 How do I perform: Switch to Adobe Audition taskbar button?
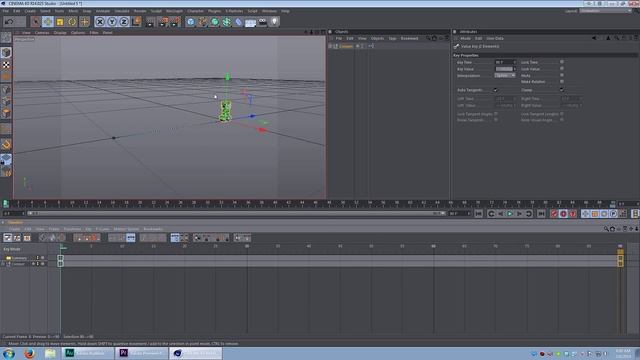[88, 353]
